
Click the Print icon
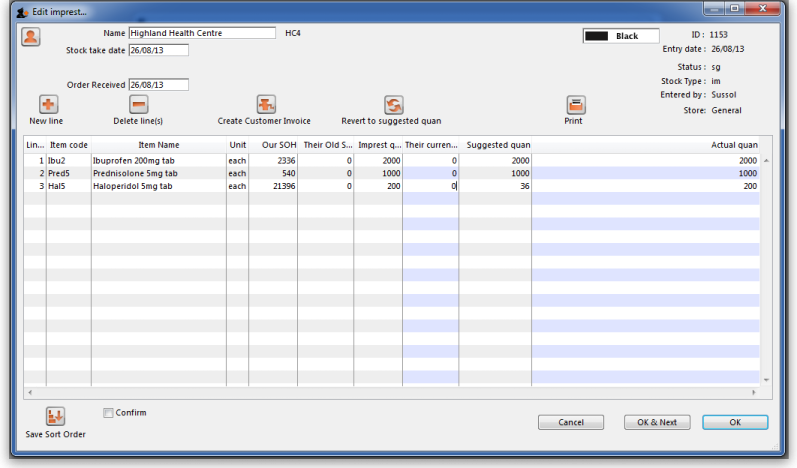click(574, 105)
